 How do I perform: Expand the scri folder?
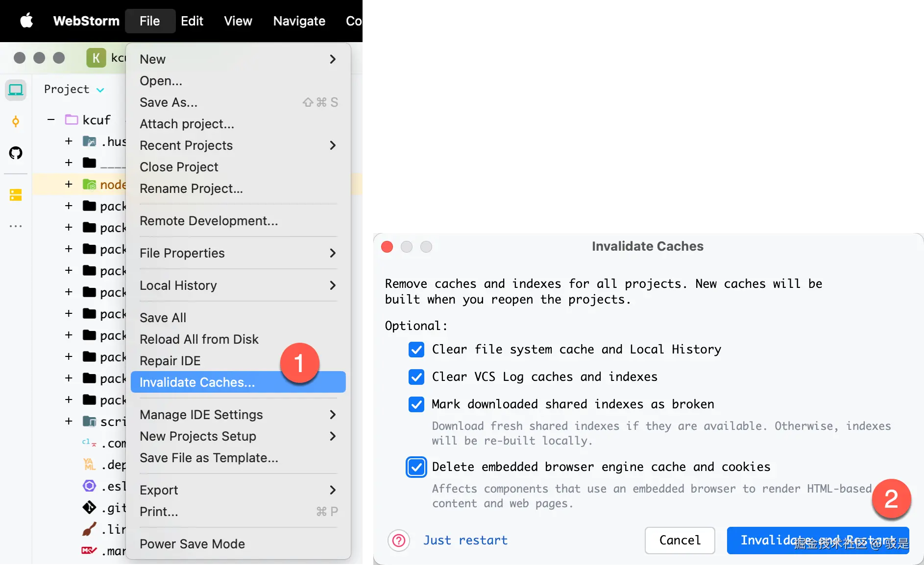(69, 421)
